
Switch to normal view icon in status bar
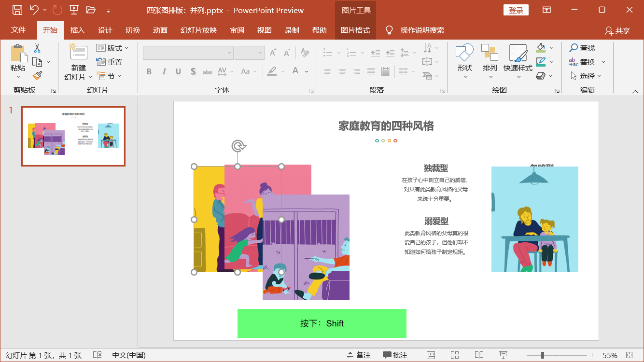pos(431,355)
